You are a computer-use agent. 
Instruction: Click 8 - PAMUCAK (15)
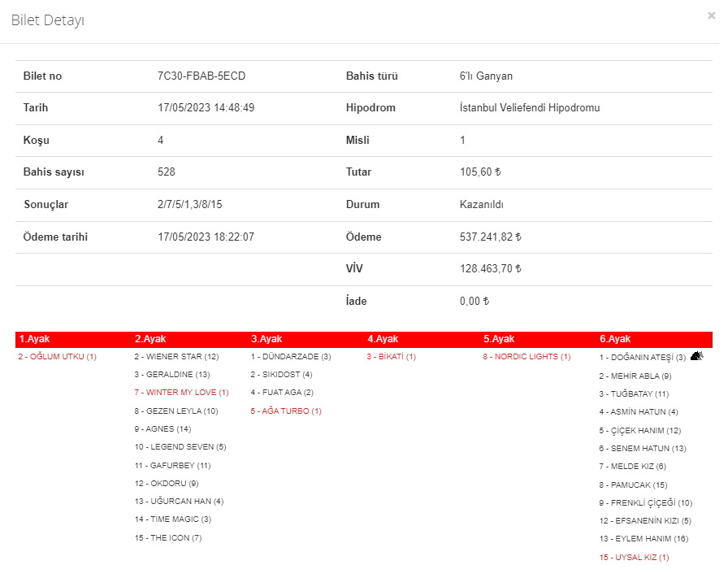tap(633, 485)
